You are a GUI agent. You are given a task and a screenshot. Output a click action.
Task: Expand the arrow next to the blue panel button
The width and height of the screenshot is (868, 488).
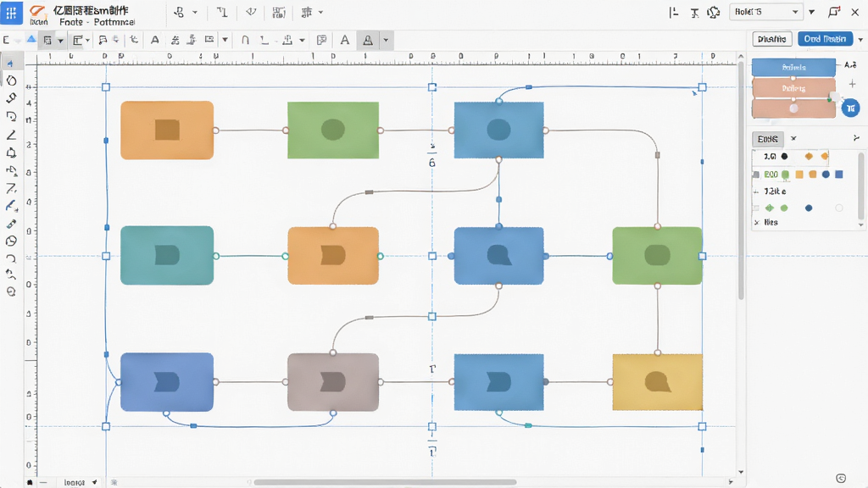(x=860, y=39)
